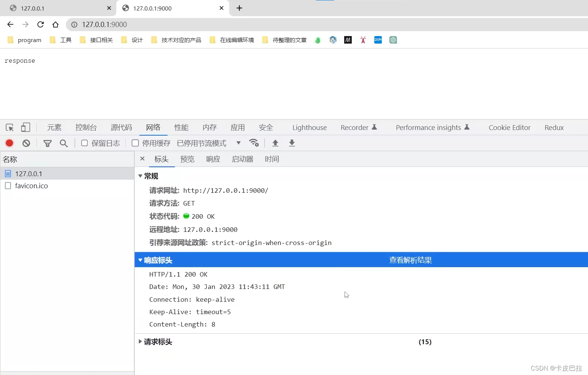
Task: Expand the 请求标头 section
Action: [140, 342]
